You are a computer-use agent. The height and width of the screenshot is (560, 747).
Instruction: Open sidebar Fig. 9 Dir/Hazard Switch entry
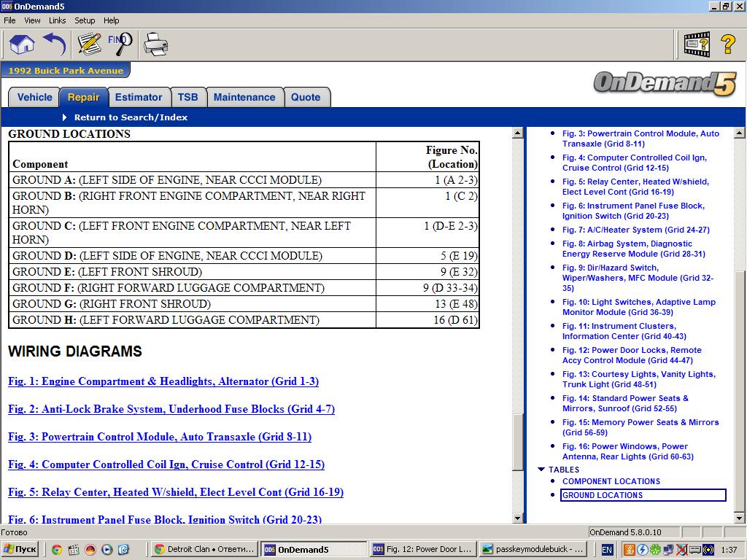(x=638, y=278)
